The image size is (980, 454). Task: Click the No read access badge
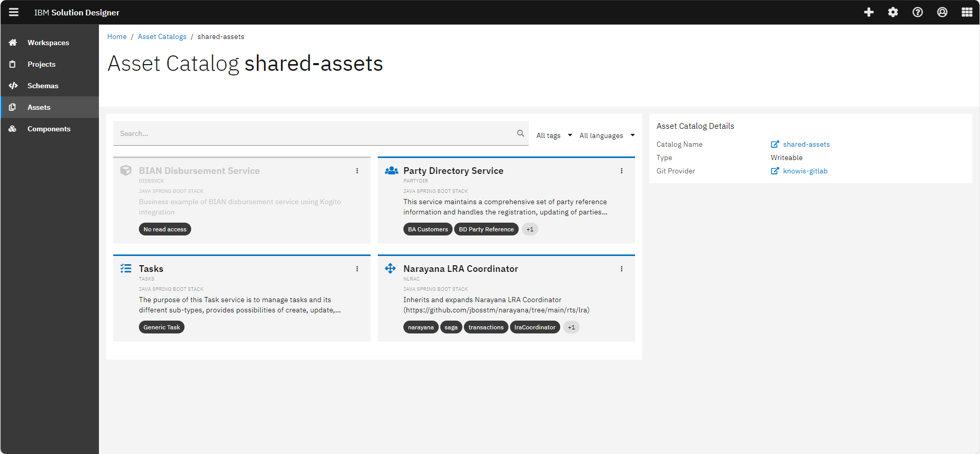tap(165, 229)
